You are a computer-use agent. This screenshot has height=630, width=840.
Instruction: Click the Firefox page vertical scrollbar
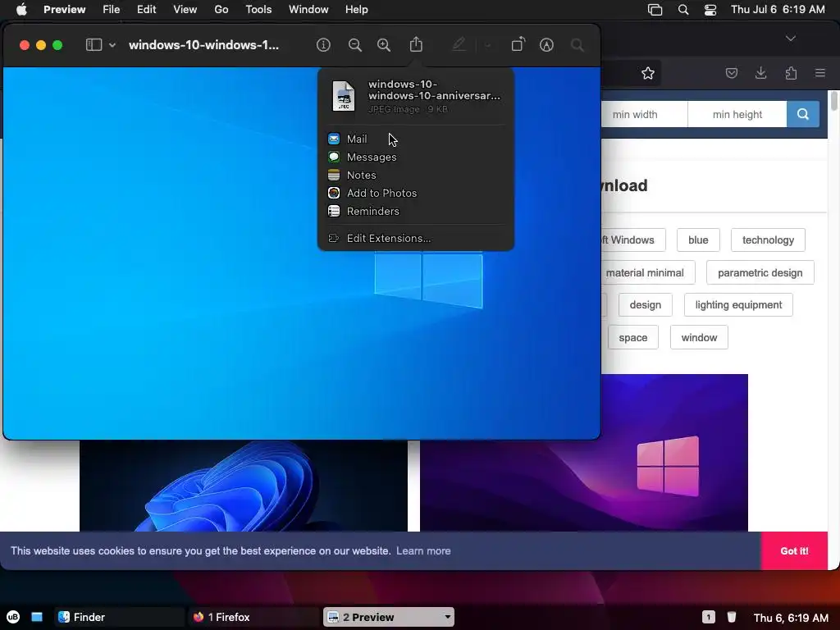[x=833, y=100]
